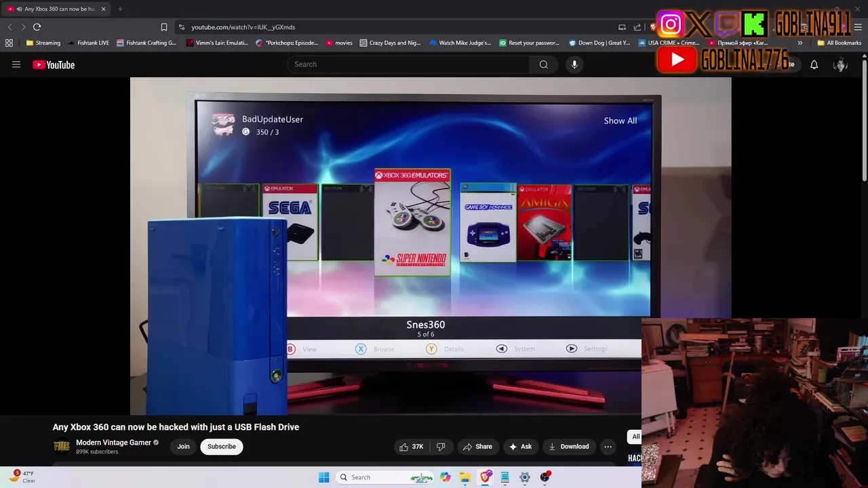Open the Porkchops Episode bookmark
Viewport: 868px width, 488px height.
pyautogui.click(x=287, y=43)
